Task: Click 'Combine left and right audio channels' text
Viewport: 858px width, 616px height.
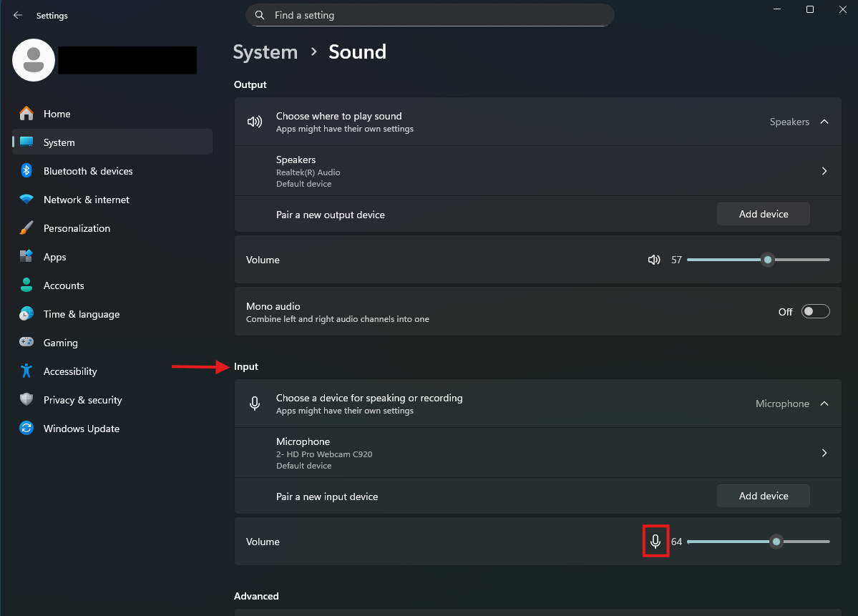Action: [x=338, y=319]
